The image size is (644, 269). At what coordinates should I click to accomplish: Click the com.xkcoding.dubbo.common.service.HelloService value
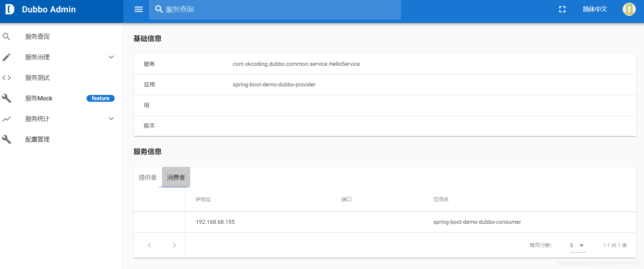click(296, 64)
